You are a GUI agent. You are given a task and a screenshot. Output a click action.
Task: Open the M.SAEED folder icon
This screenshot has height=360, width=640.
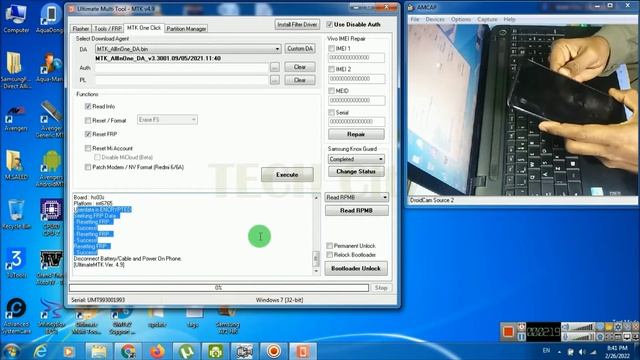coord(16,165)
